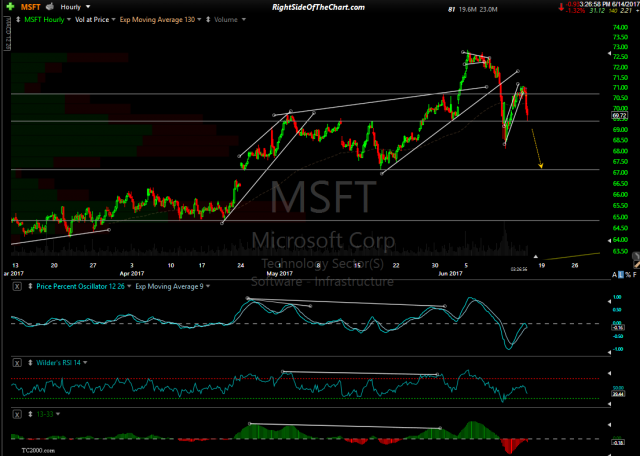Open the Vol at Price dropdown arrow

(x=113, y=20)
